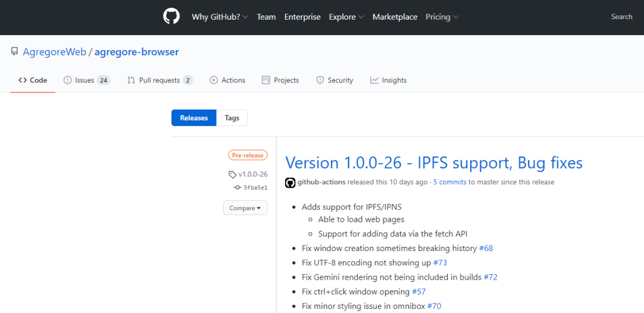Viewport: 644px width, 313px height.
Task: Click the commit icon beside 5fba5e1
Action: [x=237, y=188]
